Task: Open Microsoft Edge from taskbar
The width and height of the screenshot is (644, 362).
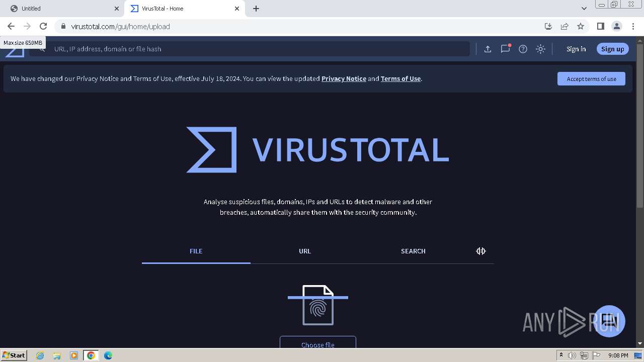Action: pyautogui.click(x=108, y=355)
